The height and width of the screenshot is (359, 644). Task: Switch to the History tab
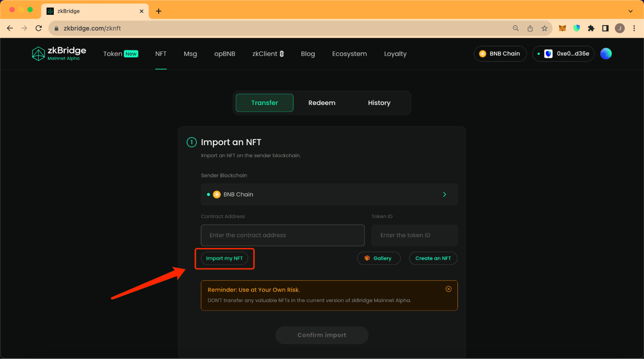coord(379,103)
